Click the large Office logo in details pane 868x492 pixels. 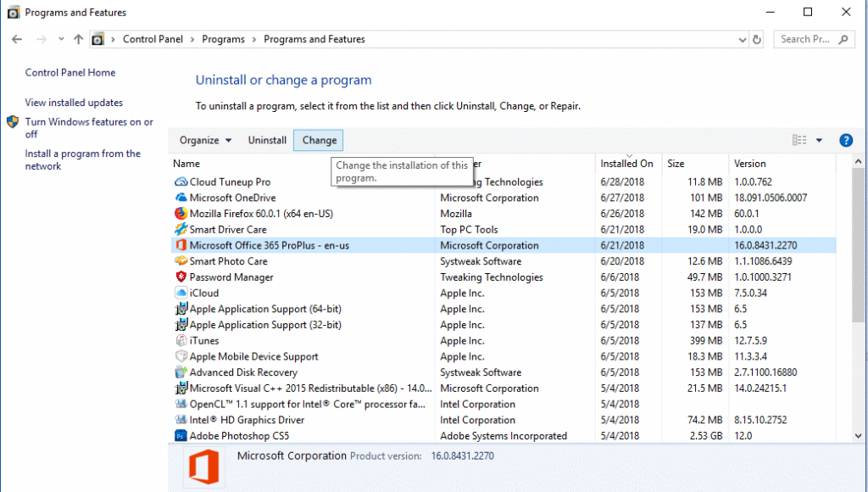(x=204, y=467)
